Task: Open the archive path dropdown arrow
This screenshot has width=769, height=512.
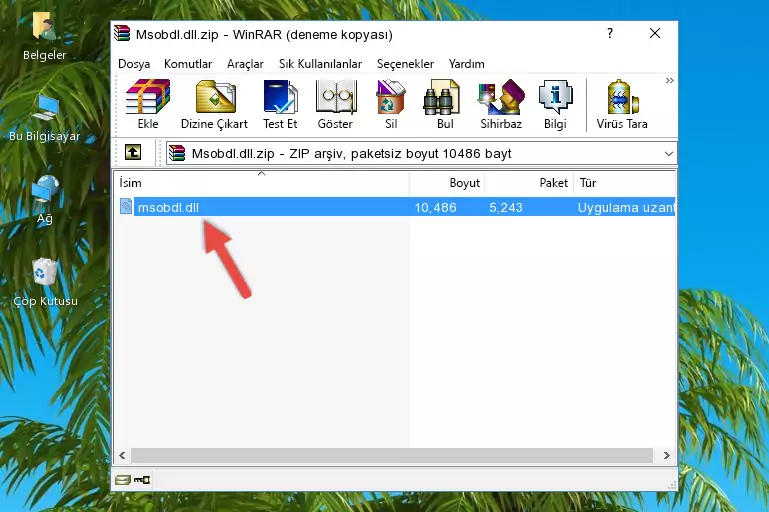Action: (x=668, y=154)
